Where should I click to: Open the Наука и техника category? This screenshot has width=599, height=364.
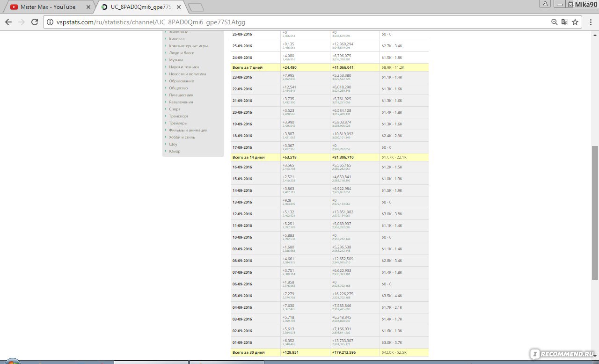coord(184,67)
